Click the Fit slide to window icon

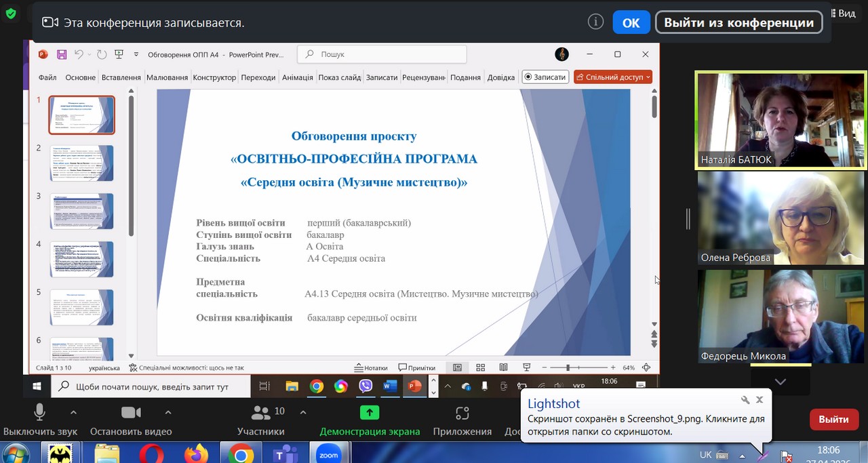646,367
